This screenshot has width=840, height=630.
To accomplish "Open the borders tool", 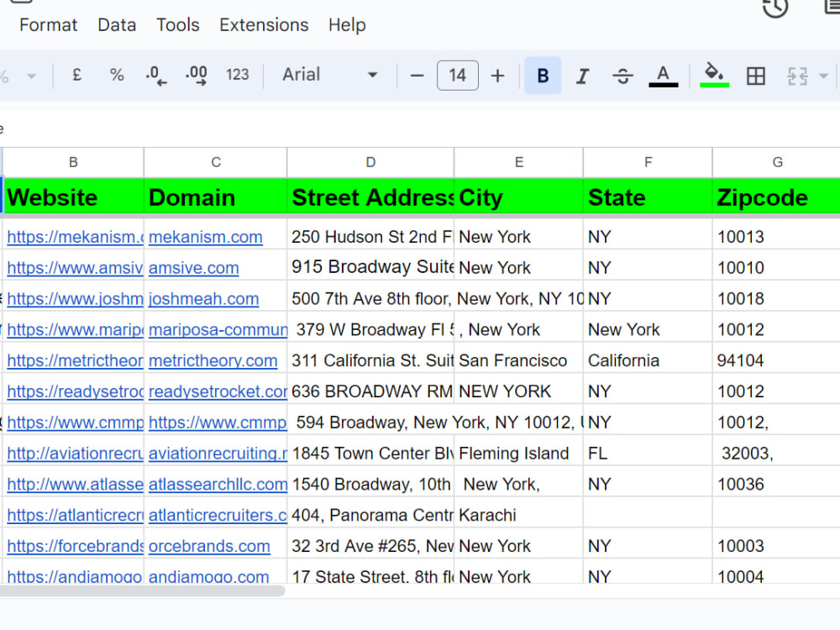I will click(x=756, y=76).
